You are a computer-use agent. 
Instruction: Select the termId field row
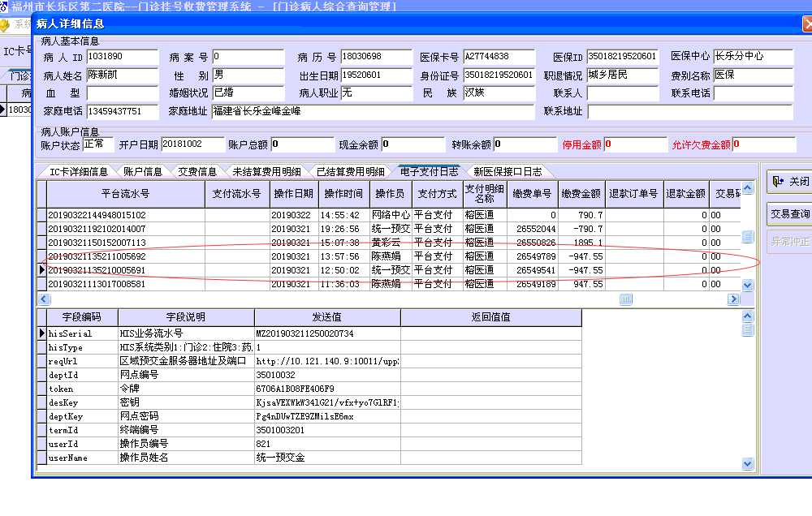click(309, 430)
